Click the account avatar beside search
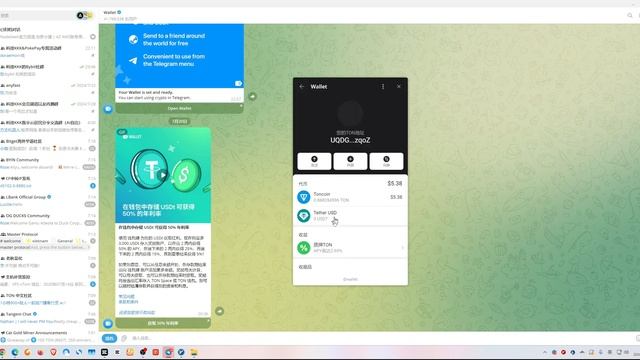Viewport: 640px width, 360px height. tap(80, 16)
